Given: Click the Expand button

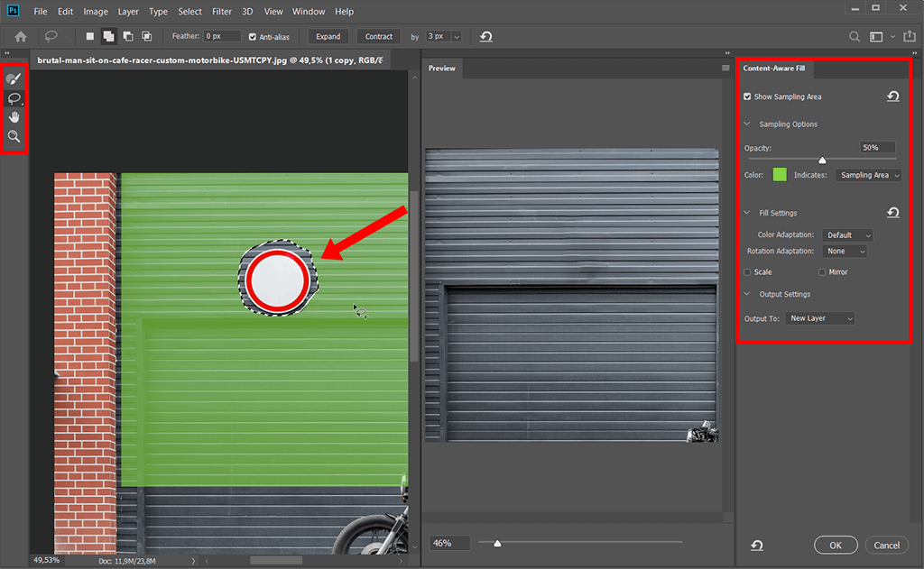Looking at the screenshot, I should [x=328, y=37].
